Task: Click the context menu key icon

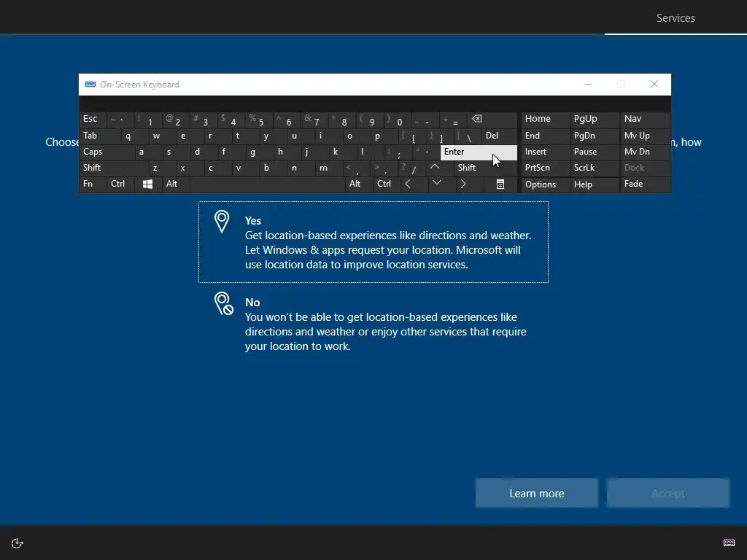Action: 500,184
